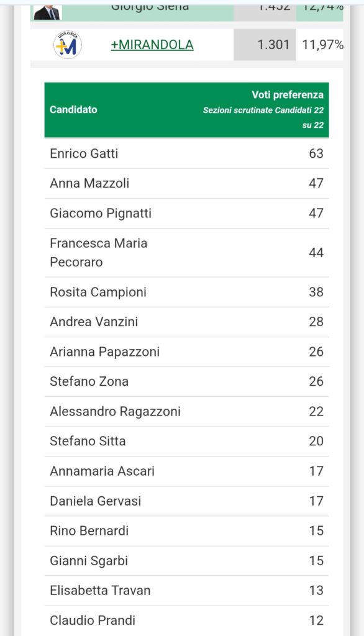The height and width of the screenshot is (636, 364).
Task: Click the Stefano Zona entry
Action: click(x=187, y=382)
